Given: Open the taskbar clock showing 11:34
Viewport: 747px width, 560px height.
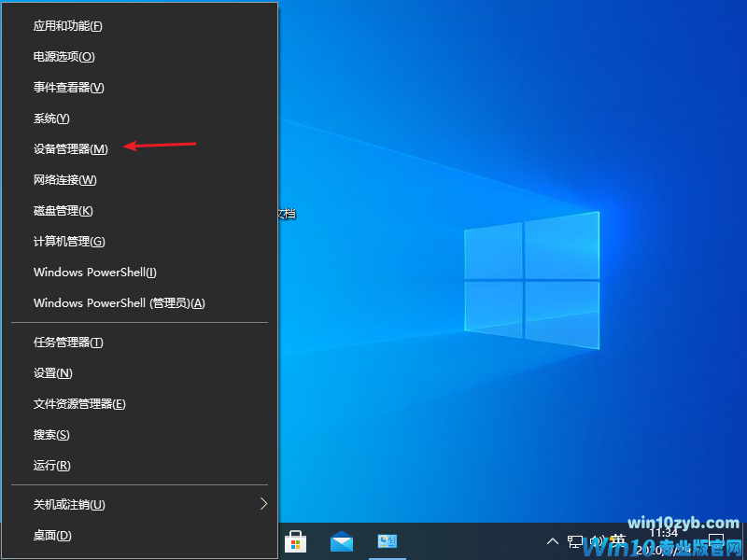Looking at the screenshot, I should (x=664, y=539).
